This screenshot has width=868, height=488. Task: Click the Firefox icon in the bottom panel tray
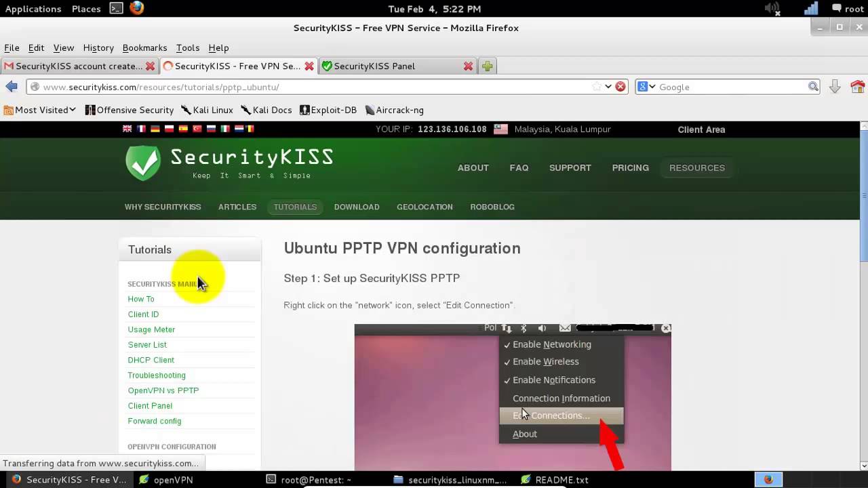[x=768, y=479]
